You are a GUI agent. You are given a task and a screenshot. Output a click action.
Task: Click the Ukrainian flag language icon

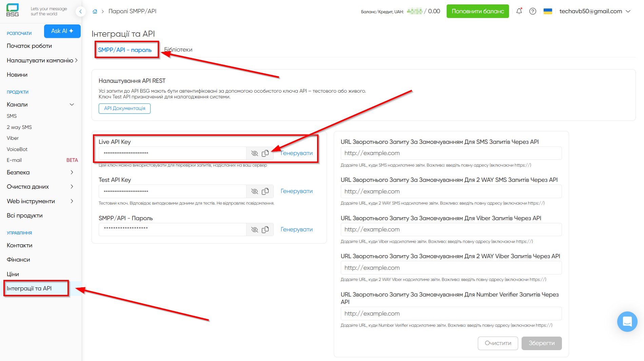click(548, 11)
